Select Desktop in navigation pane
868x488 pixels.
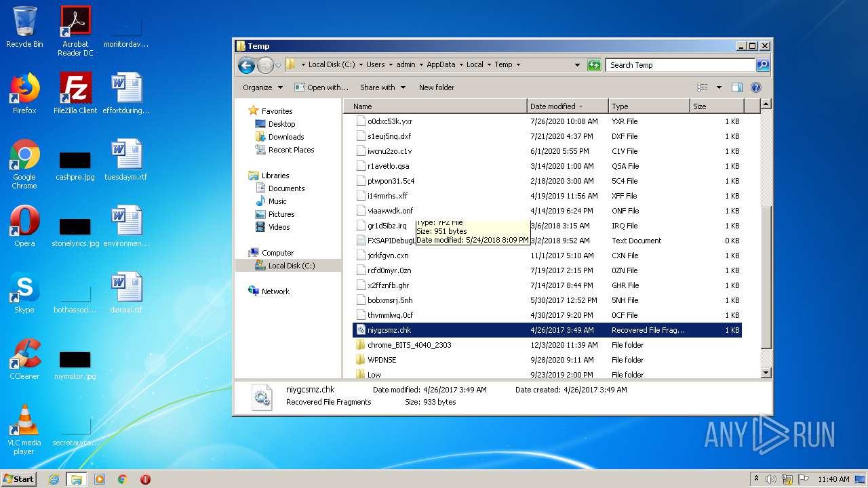[x=281, y=124]
